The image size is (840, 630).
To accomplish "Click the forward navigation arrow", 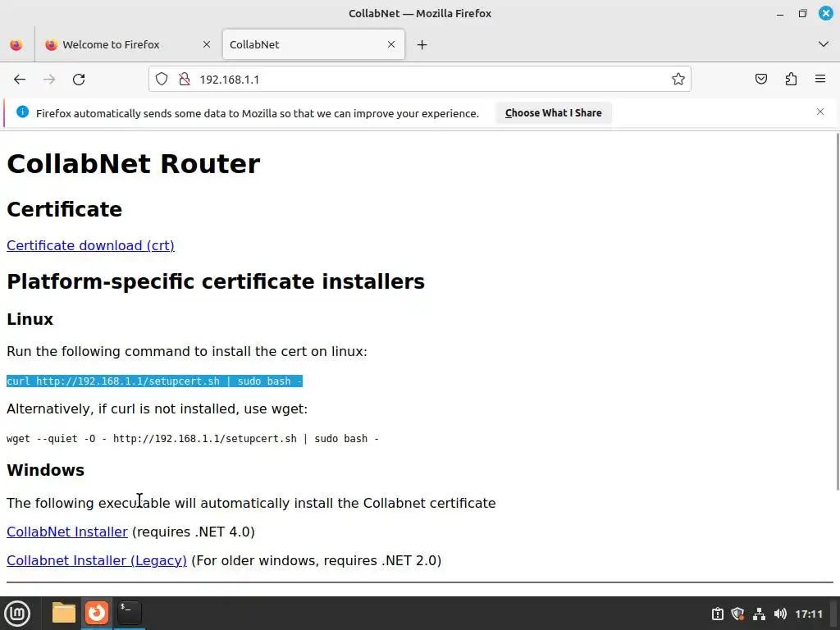I will (49, 80).
